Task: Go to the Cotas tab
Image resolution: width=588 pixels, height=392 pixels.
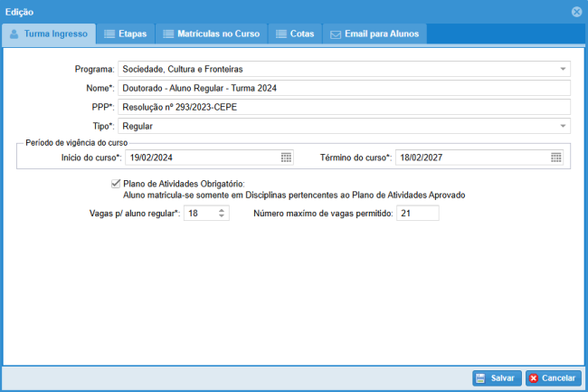Action: (295, 34)
